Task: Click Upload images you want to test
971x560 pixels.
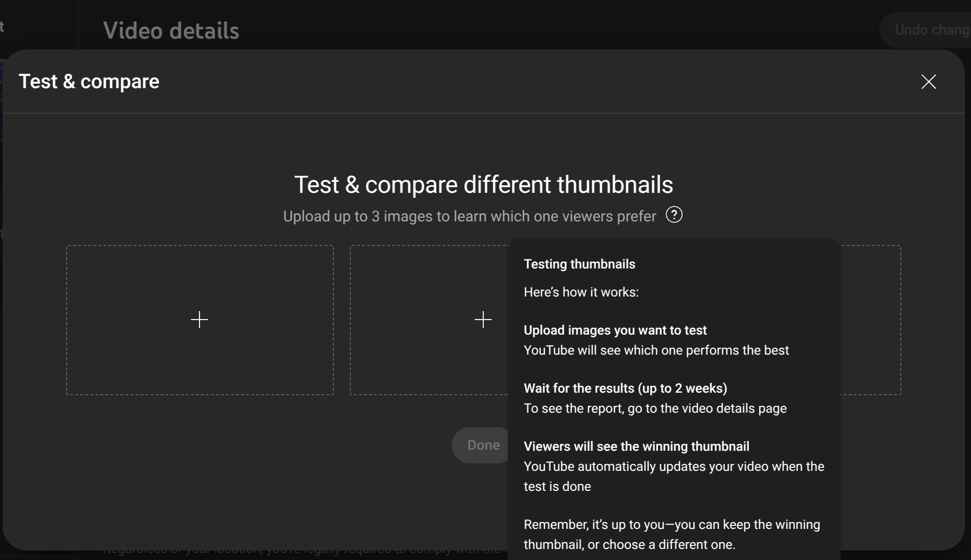Action: pos(615,330)
